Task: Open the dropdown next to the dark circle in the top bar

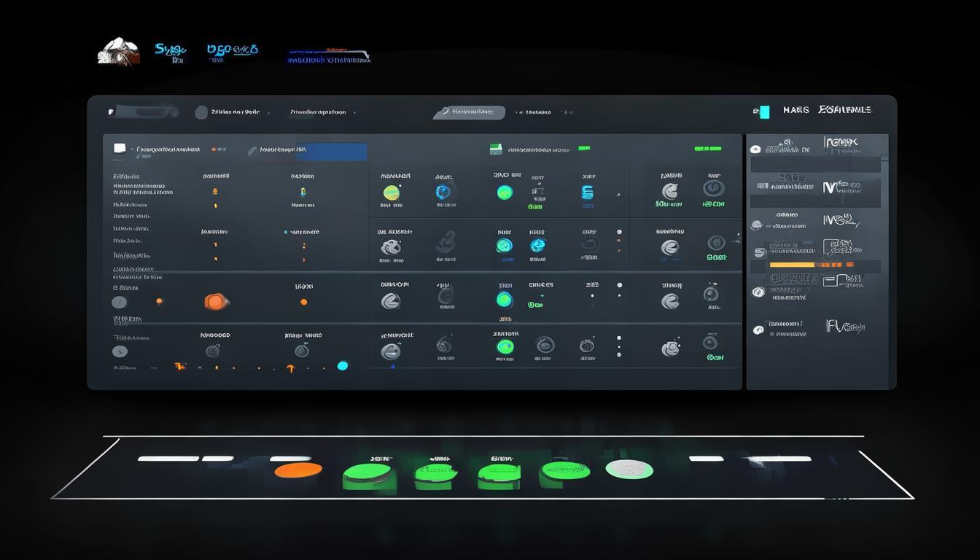Action: 268,113
